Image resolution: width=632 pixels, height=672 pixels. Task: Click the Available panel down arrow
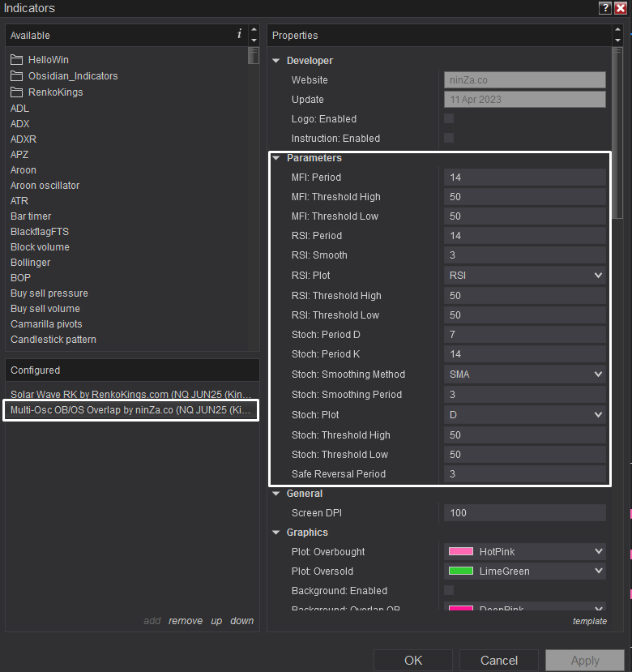254,41
